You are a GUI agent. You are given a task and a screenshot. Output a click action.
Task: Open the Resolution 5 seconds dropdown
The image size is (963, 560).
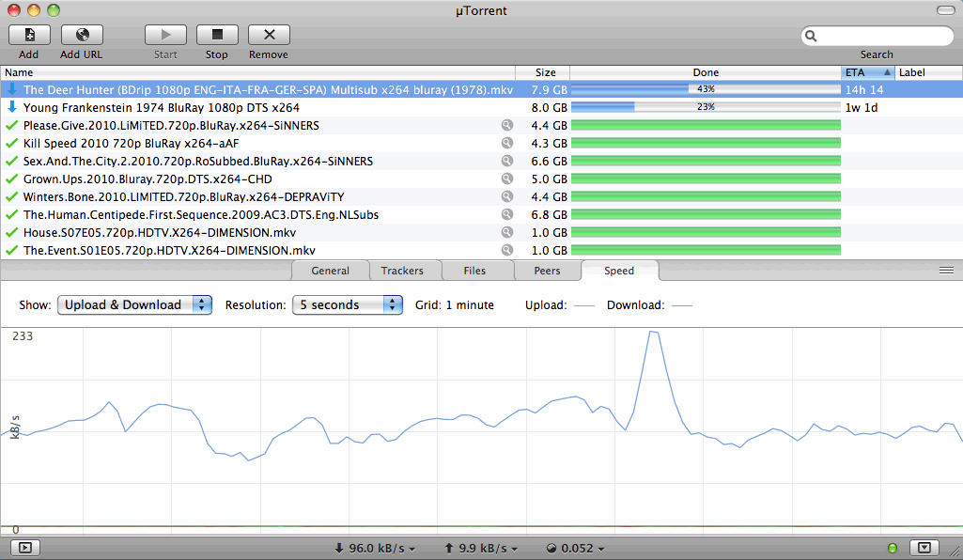pyautogui.click(x=348, y=304)
